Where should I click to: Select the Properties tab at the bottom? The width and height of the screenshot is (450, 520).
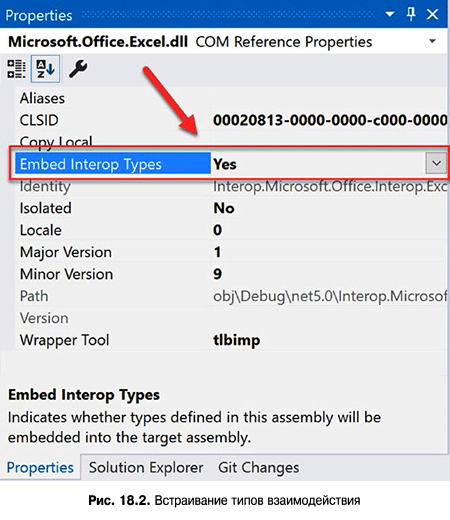40,467
